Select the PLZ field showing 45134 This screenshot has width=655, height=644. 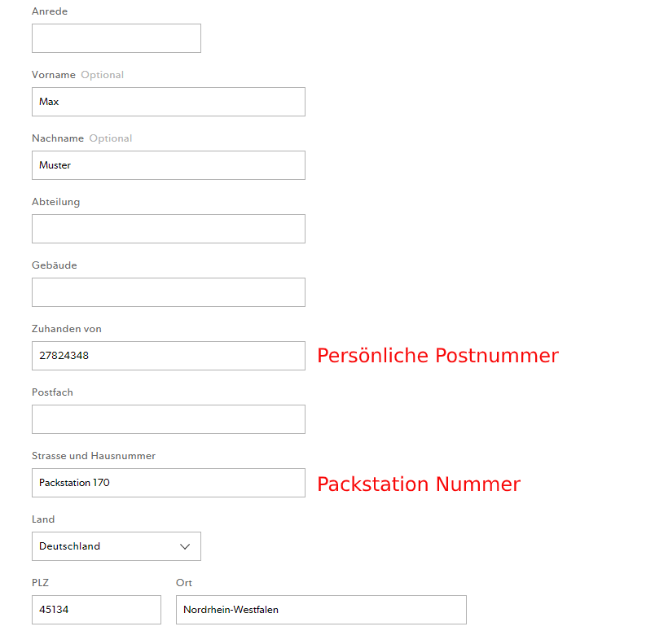tap(96, 610)
